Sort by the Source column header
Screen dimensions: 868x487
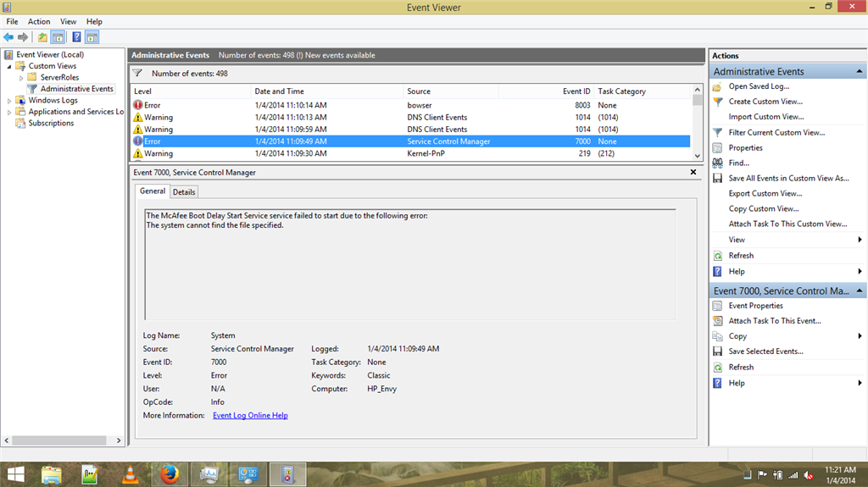[451, 91]
